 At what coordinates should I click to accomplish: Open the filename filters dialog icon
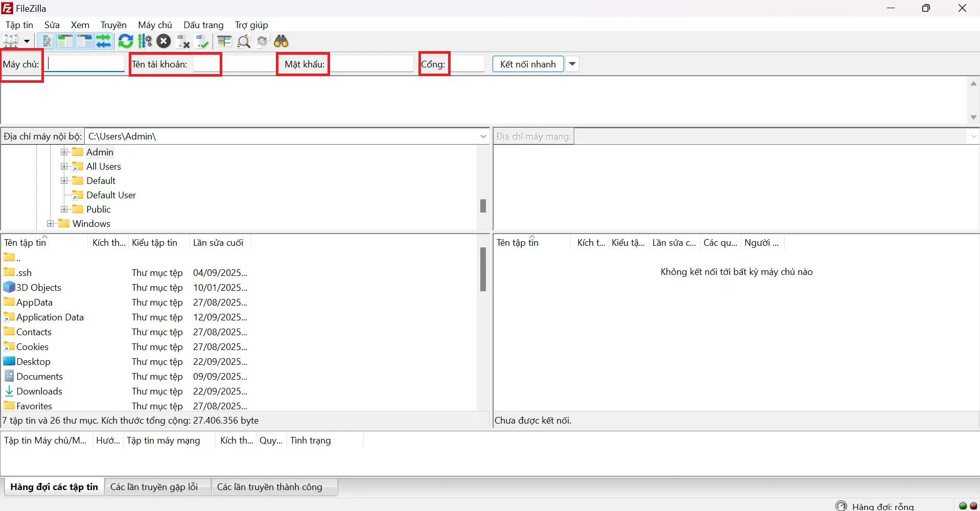click(224, 41)
